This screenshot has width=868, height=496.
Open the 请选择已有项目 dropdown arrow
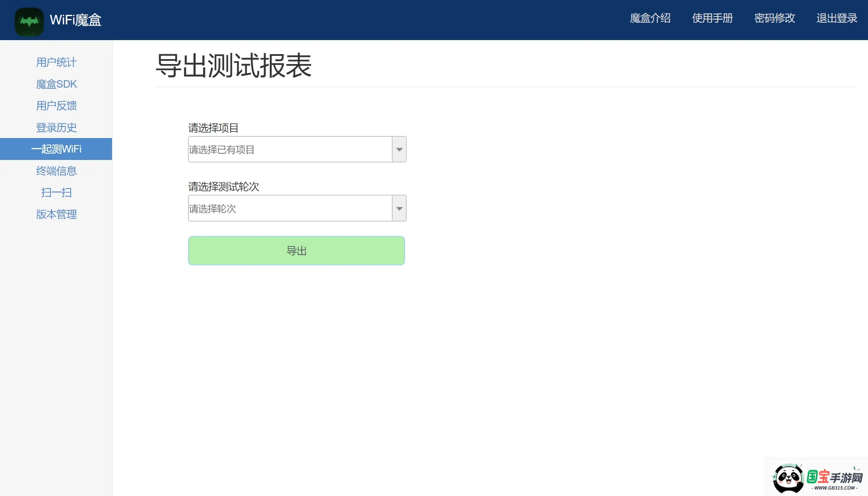[x=399, y=150]
